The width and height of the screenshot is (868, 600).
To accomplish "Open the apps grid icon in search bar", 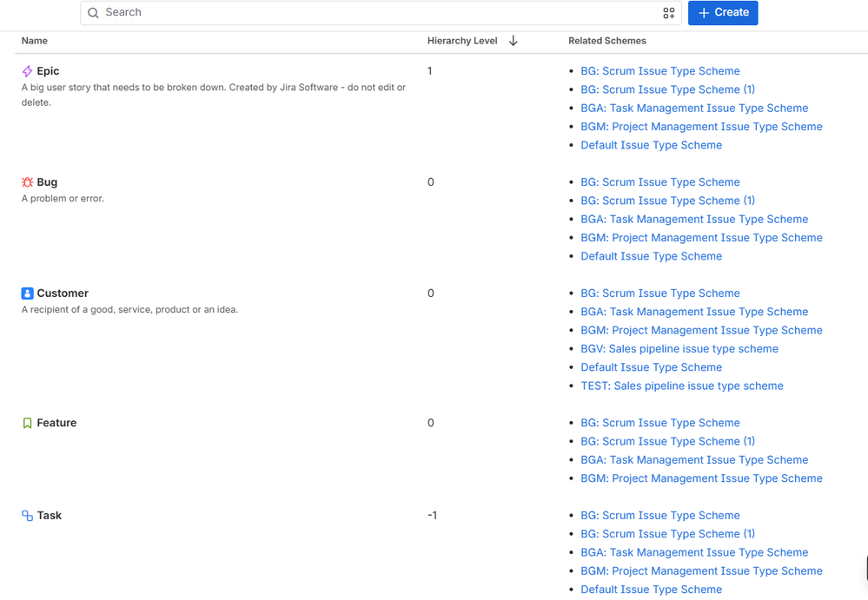I will [669, 13].
